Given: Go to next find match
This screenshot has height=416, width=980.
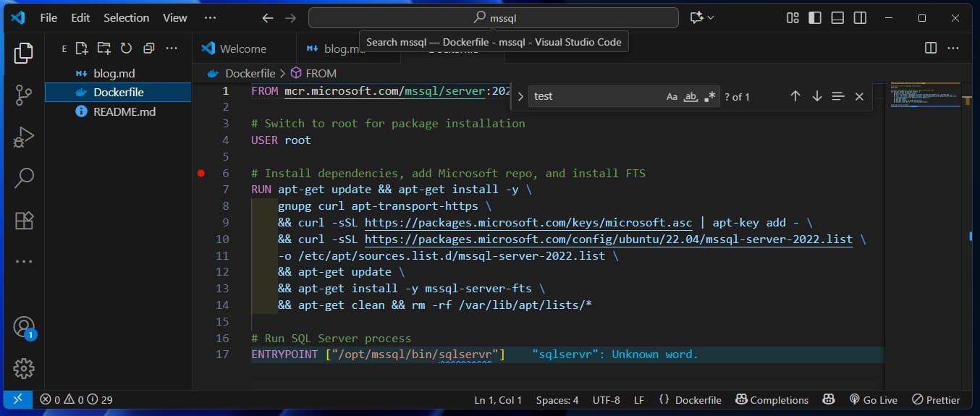Looking at the screenshot, I should tap(817, 96).
